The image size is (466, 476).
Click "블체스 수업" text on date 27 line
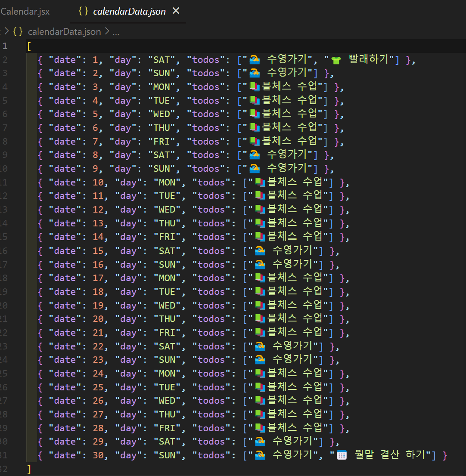[294, 414]
